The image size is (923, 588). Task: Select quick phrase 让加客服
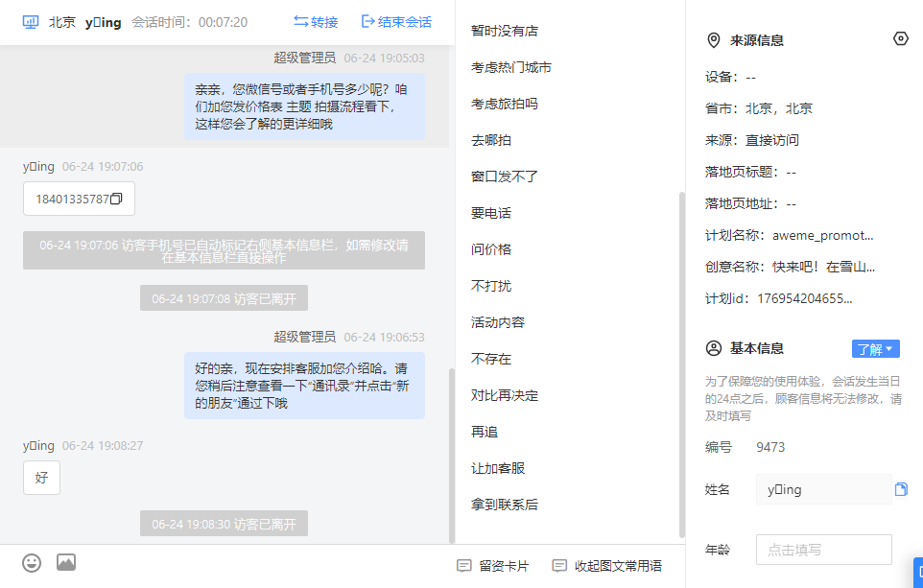pos(498,468)
